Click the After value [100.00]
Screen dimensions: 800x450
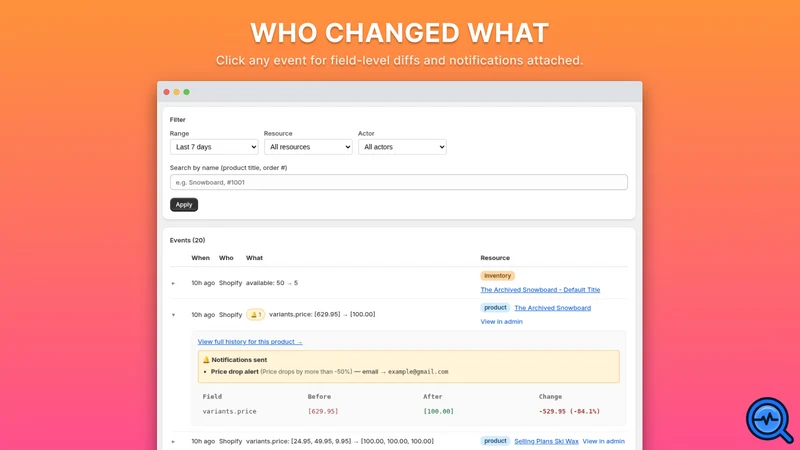click(x=438, y=411)
